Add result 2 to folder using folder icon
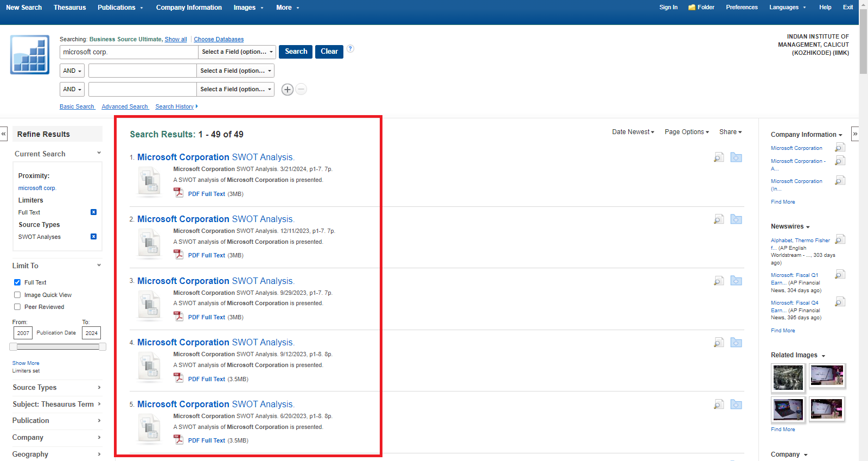The image size is (868, 461). (x=736, y=219)
